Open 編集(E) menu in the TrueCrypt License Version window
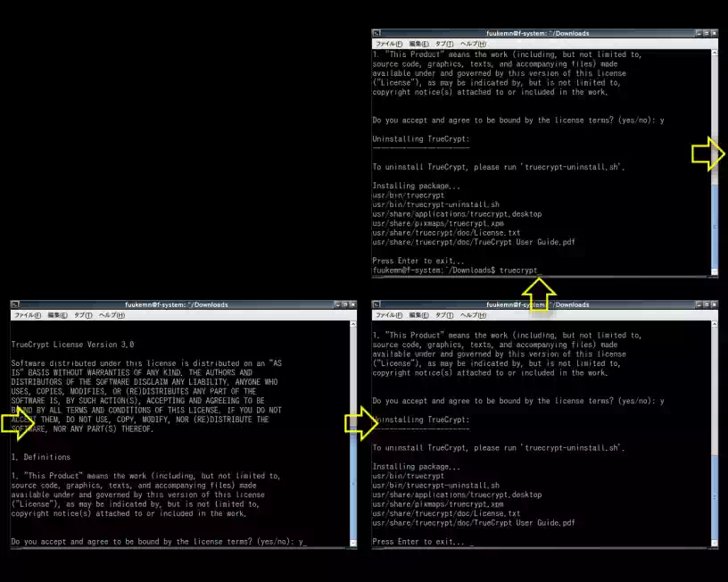 [57, 315]
